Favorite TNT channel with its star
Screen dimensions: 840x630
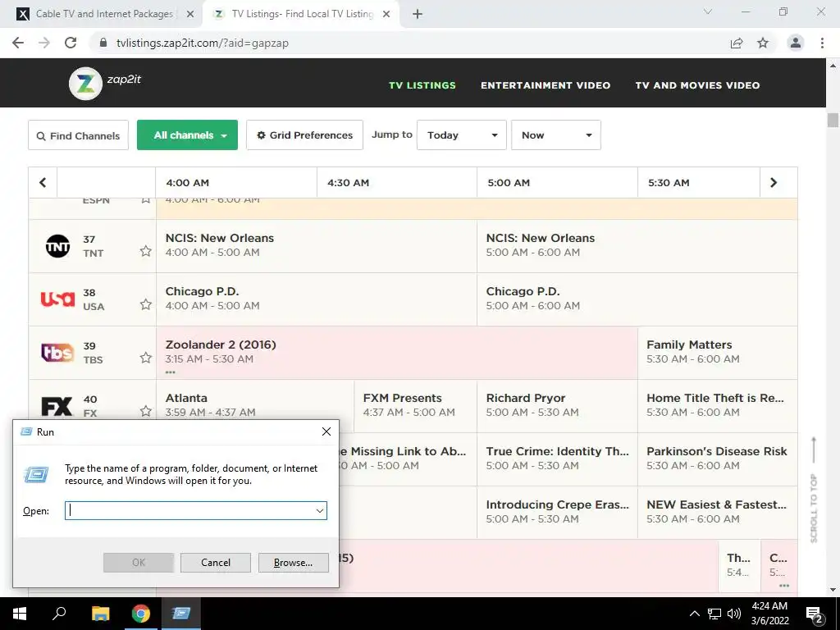tap(146, 251)
